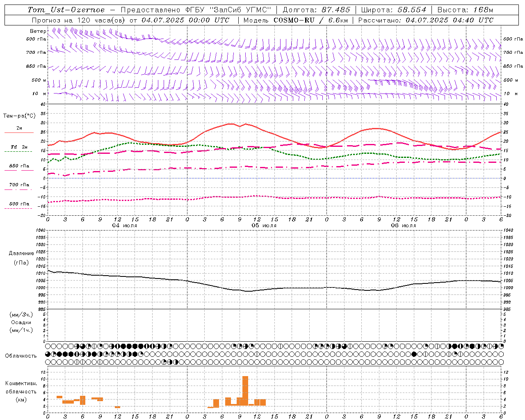Click the pink dashed line sample under legend '500 гПа'

pyautogui.click(x=18, y=208)
